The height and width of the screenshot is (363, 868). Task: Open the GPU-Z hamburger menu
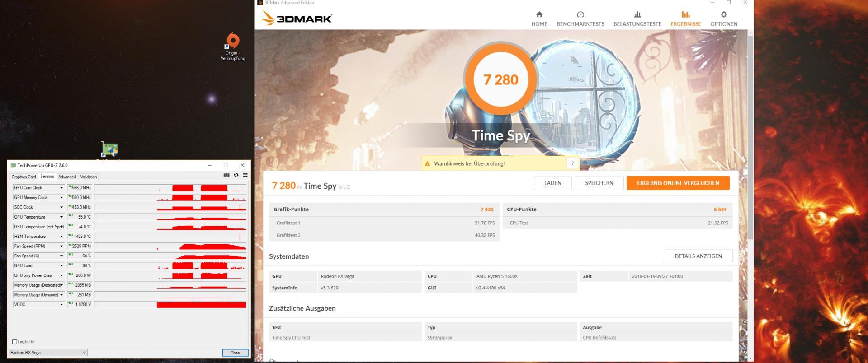pyautogui.click(x=245, y=175)
